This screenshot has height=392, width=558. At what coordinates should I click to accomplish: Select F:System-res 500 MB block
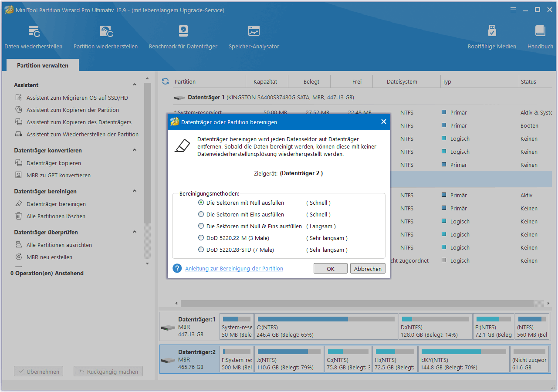pos(237,359)
